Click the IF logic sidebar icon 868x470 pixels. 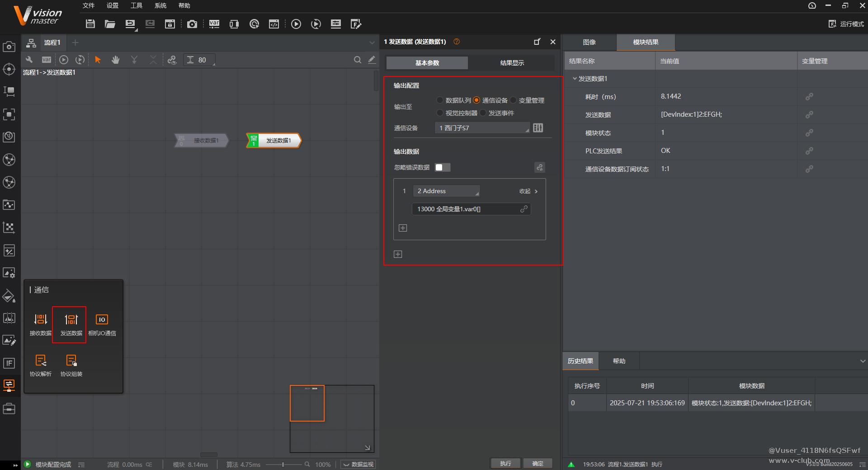9,363
